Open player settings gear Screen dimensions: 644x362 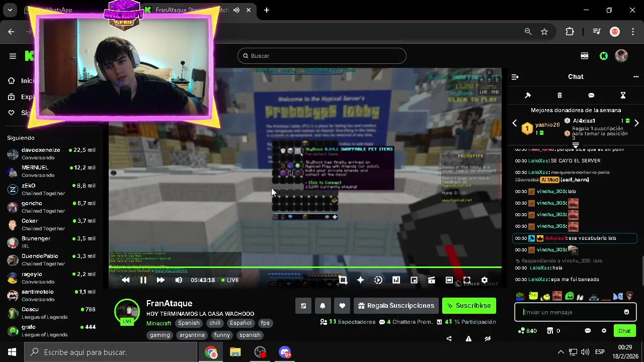pos(485,280)
